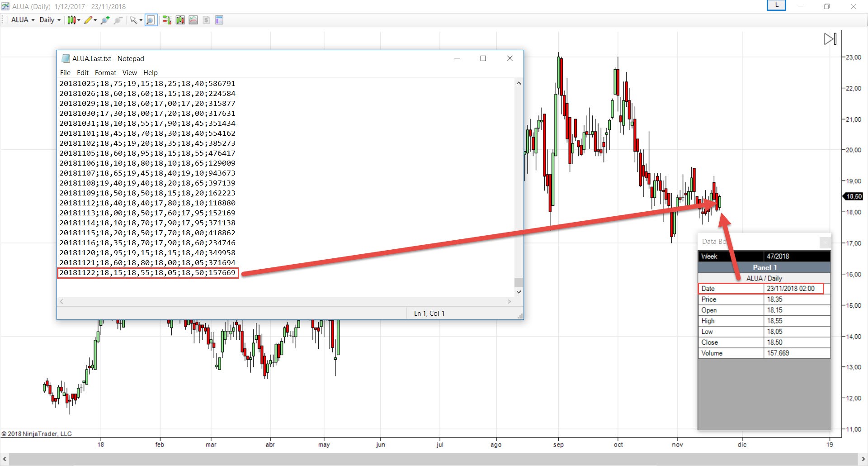Image resolution: width=868 pixels, height=466 pixels.
Task: Open Notepad's Help menu
Action: click(x=151, y=73)
